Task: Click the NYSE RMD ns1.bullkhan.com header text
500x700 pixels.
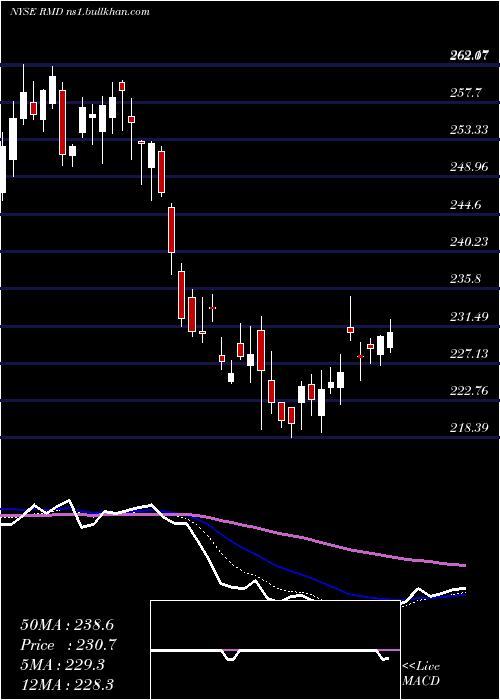Action: coord(79,12)
